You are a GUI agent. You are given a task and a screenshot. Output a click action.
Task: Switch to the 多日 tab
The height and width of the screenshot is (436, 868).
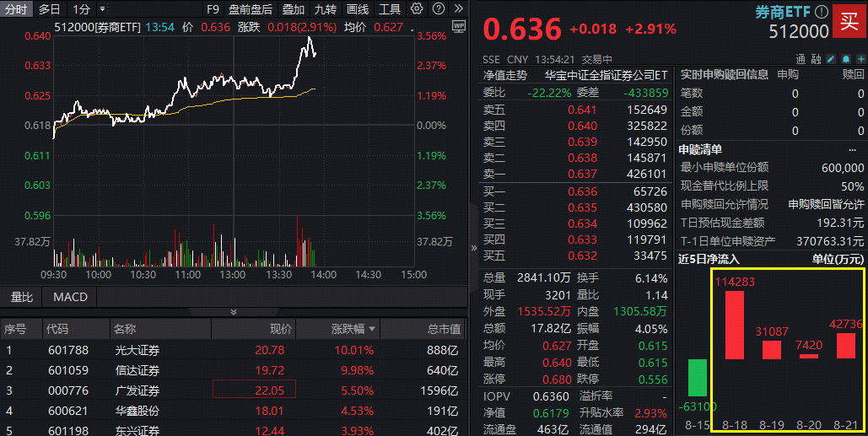tap(50, 9)
